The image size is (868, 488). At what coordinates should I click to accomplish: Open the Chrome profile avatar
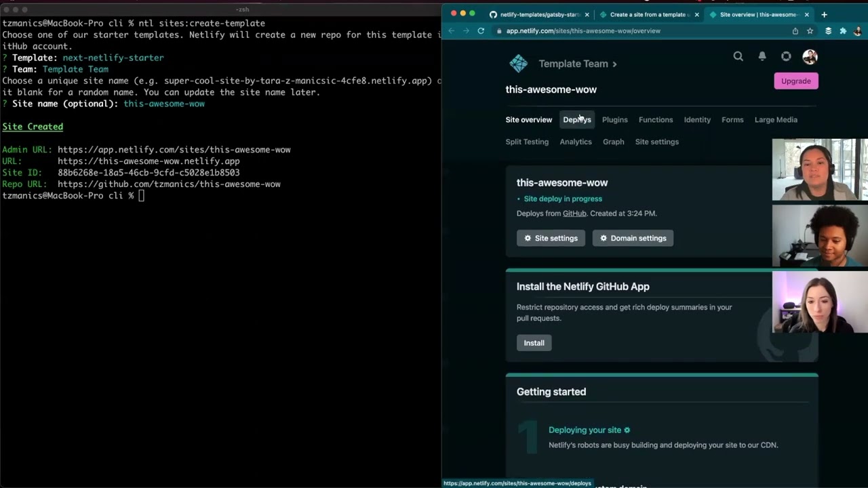857,30
